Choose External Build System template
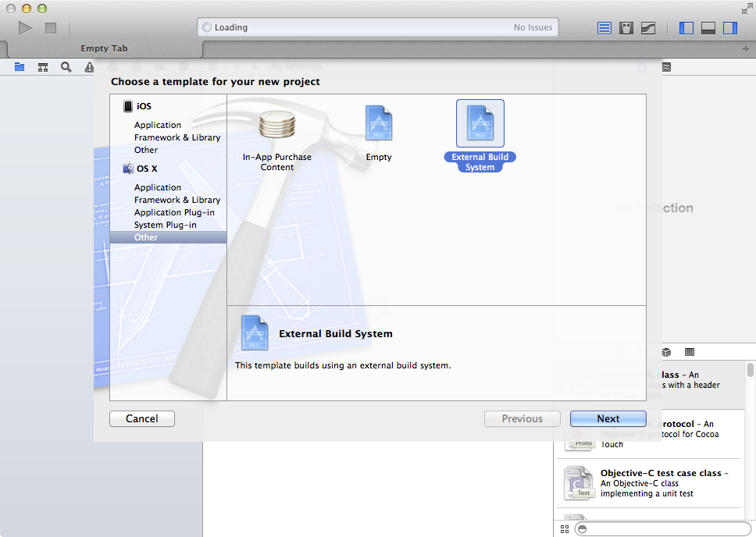The width and height of the screenshot is (756, 537). 480,136
